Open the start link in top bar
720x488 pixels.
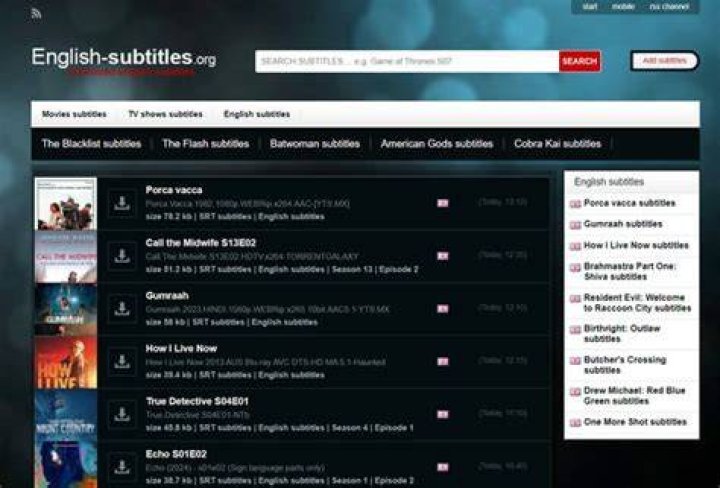(x=590, y=6)
